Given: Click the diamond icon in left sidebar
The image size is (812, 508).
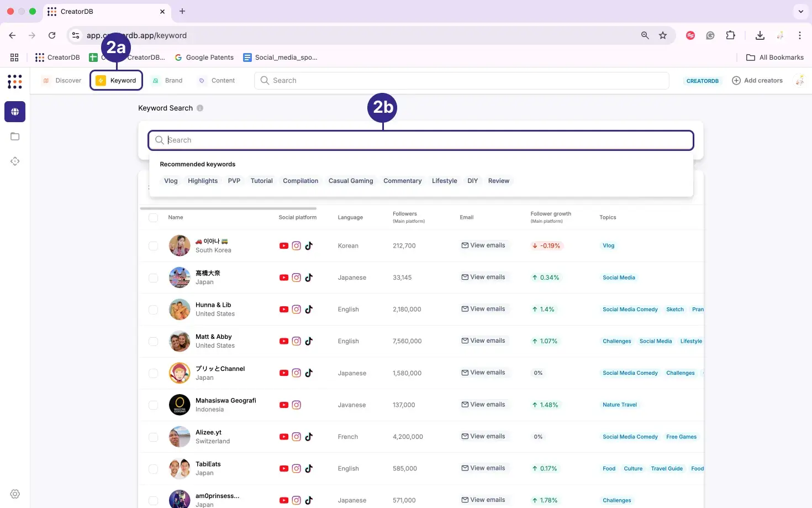Looking at the screenshot, I should [x=15, y=161].
